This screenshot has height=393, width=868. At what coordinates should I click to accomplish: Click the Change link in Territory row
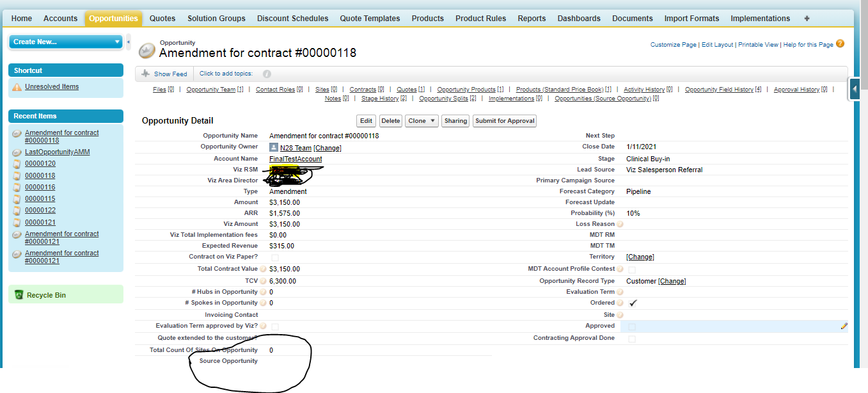[x=640, y=257]
